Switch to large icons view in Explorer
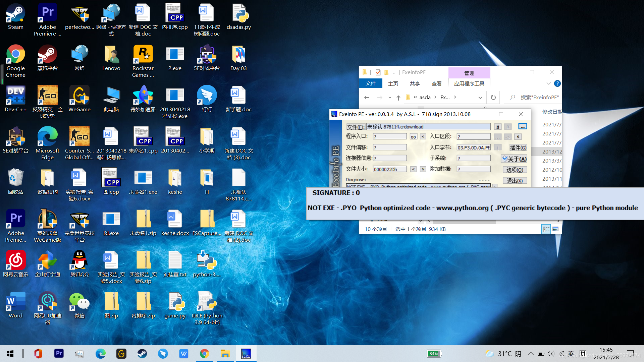This screenshot has width=644, height=362. (x=555, y=229)
